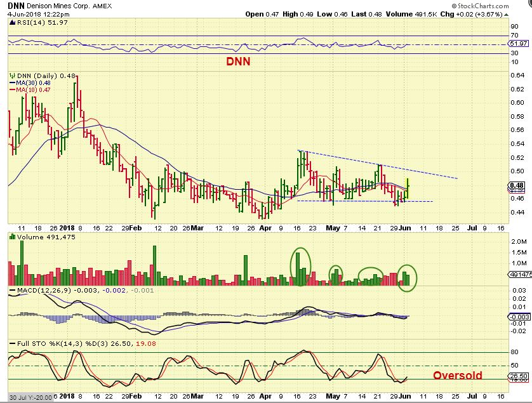Click the green up arrow beside Chg

(506, 15)
